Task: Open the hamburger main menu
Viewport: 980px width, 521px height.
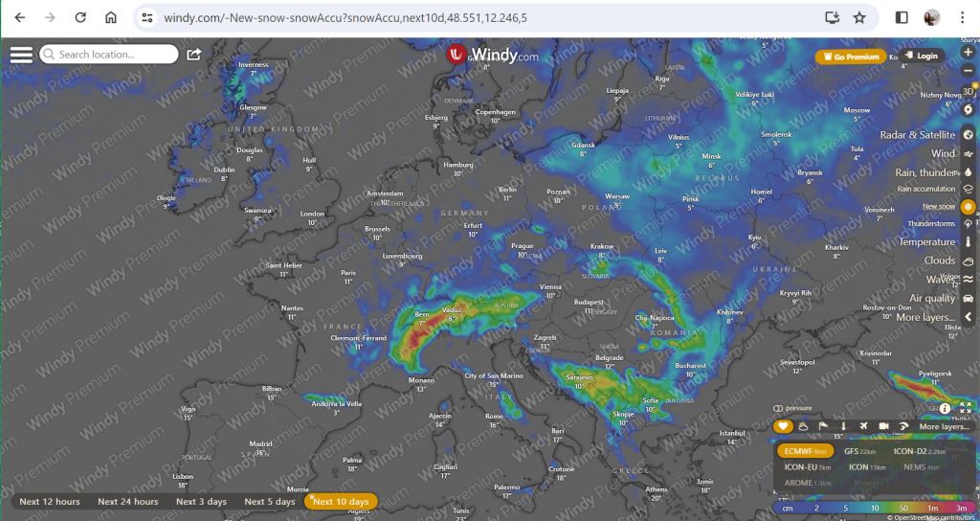Action: pos(21,55)
